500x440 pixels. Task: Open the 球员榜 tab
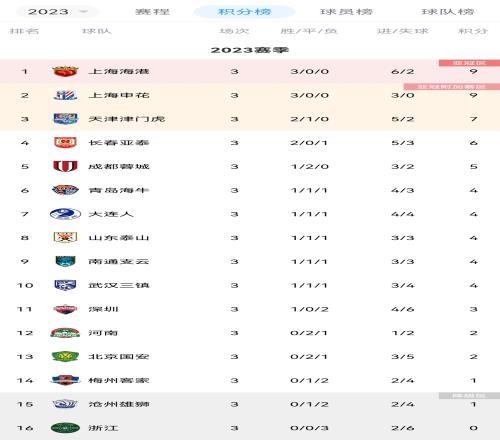346,12
